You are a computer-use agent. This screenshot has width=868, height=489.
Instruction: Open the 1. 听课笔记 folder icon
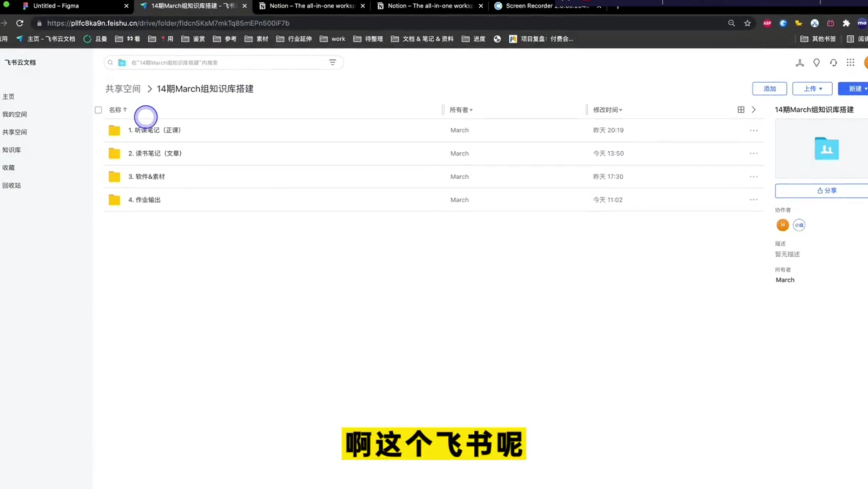pos(114,130)
